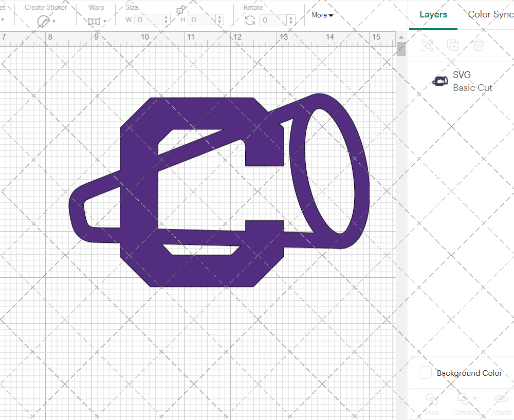Image resolution: width=514 pixels, height=420 pixels.
Task: Click the Delete trash icon in Layers
Action: point(478,45)
